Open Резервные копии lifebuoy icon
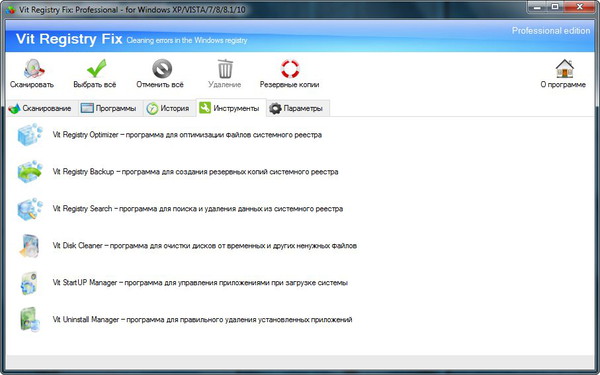600x375 pixels. pos(290,69)
